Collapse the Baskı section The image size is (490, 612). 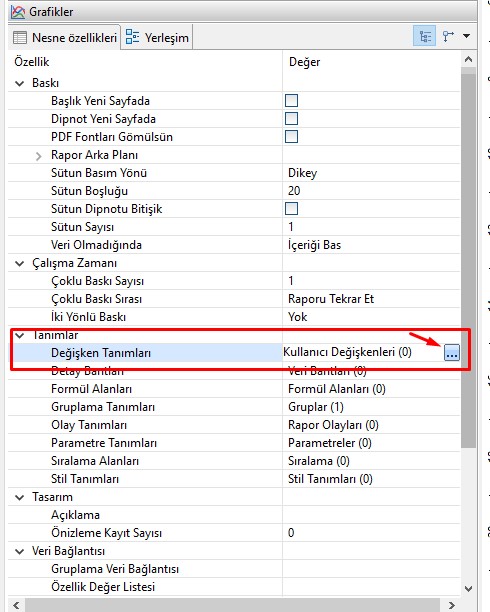[20, 83]
